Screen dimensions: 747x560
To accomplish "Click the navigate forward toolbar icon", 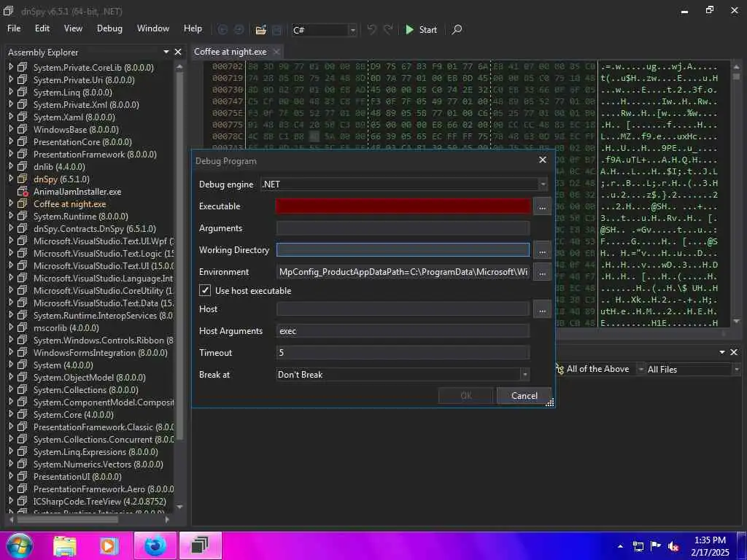I will (x=239, y=29).
